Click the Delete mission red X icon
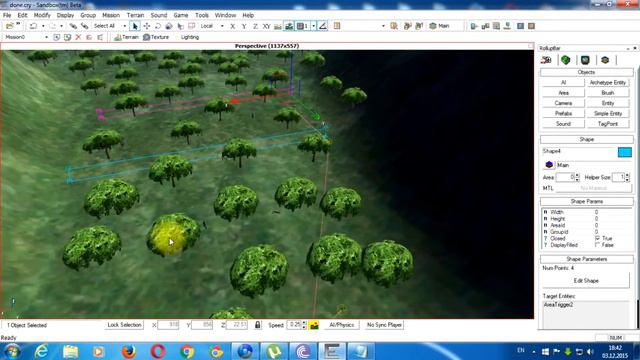The image size is (640, 360). (78, 37)
